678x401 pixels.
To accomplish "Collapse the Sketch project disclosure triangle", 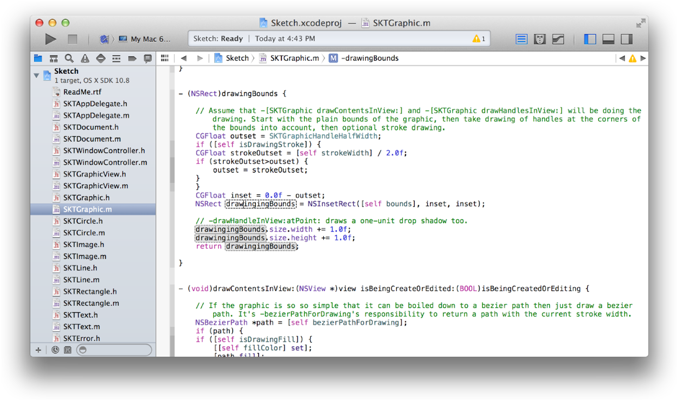I will point(36,75).
